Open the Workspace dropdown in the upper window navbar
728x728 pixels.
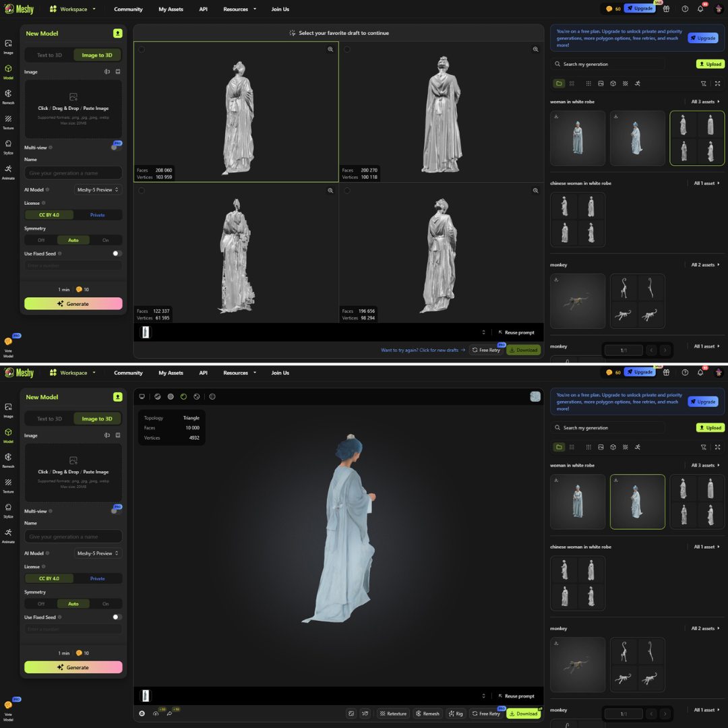click(72, 9)
